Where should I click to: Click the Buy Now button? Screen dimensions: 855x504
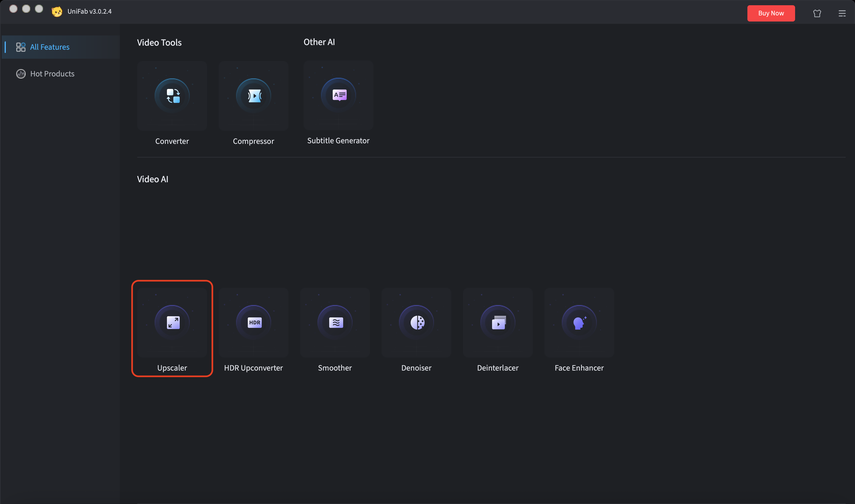click(771, 13)
